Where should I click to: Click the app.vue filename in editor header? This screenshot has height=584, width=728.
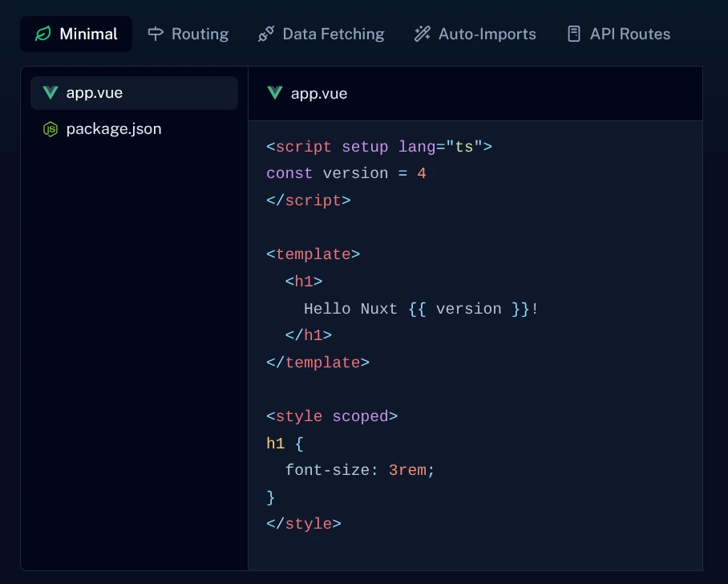[x=319, y=94]
